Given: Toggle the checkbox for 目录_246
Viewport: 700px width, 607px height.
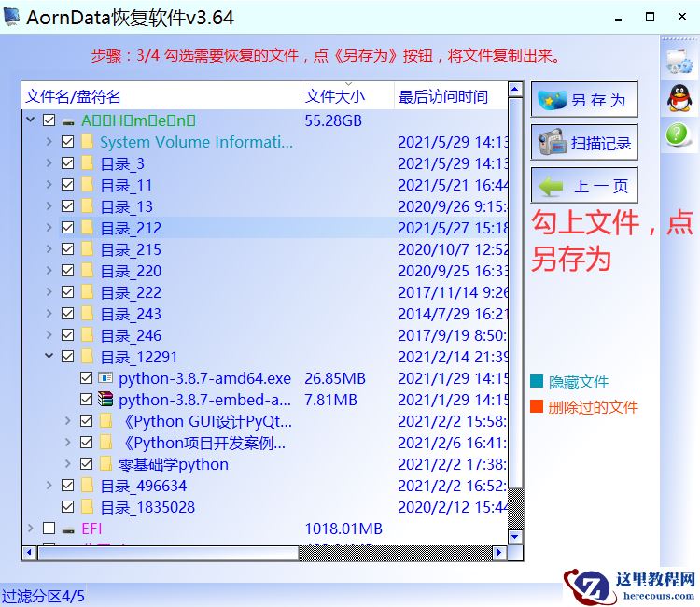Looking at the screenshot, I should [68, 334].
